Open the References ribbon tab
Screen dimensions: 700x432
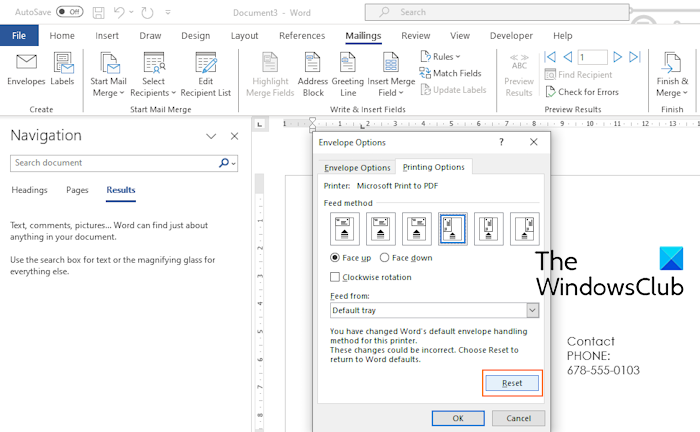(x=301, y=35)
